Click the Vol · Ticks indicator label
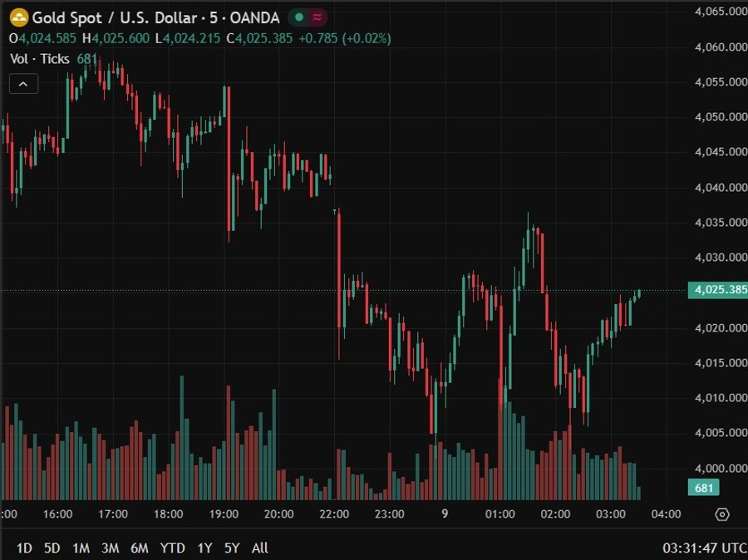Screen dimensions: 748x560 40,59
